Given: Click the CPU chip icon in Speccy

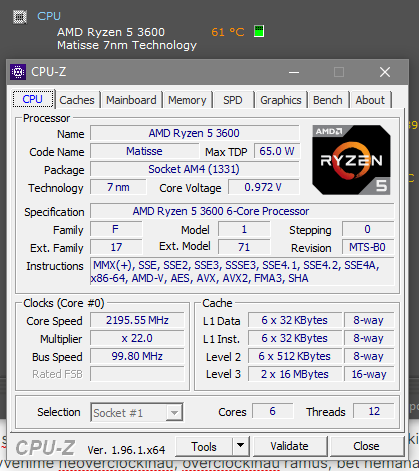Looking at the screenshot, I should (x=20, y=17).
